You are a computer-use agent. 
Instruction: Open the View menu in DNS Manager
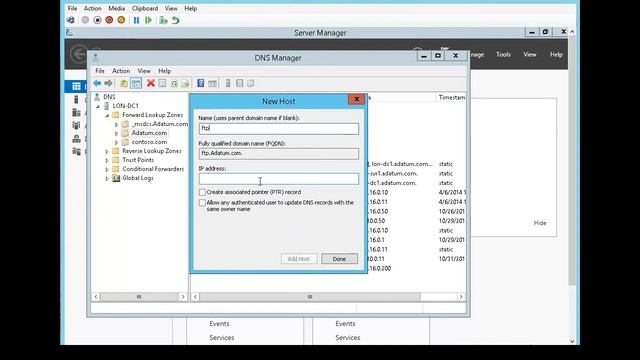[x=144, y=71]
